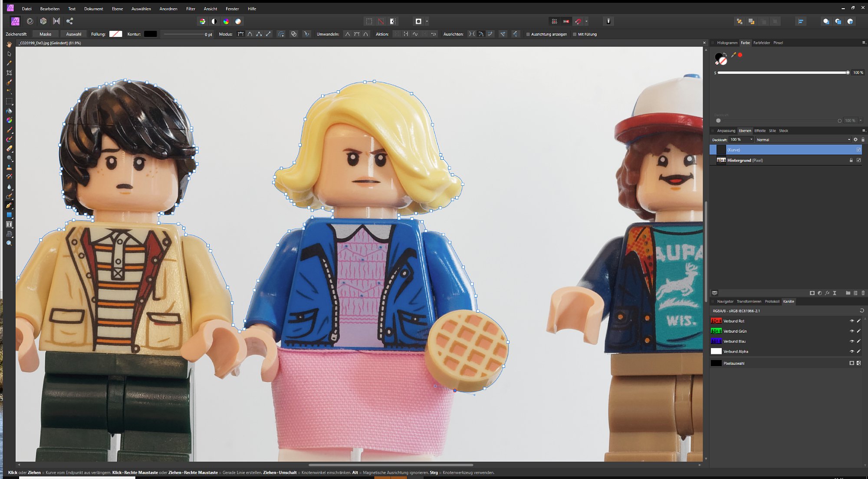
Task: Select the Flood Fill bucket tool
Action: tap(9, 111)
